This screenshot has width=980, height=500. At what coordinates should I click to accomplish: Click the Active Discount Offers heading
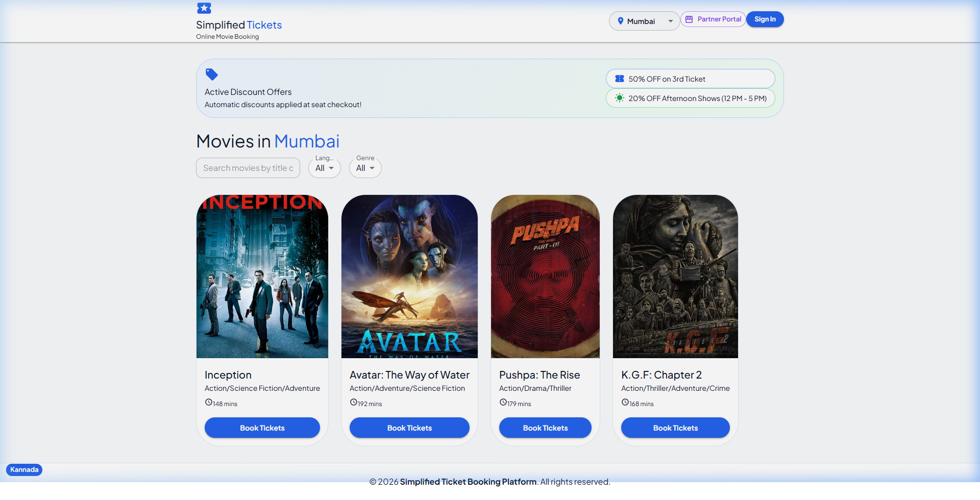click(248, 92)
